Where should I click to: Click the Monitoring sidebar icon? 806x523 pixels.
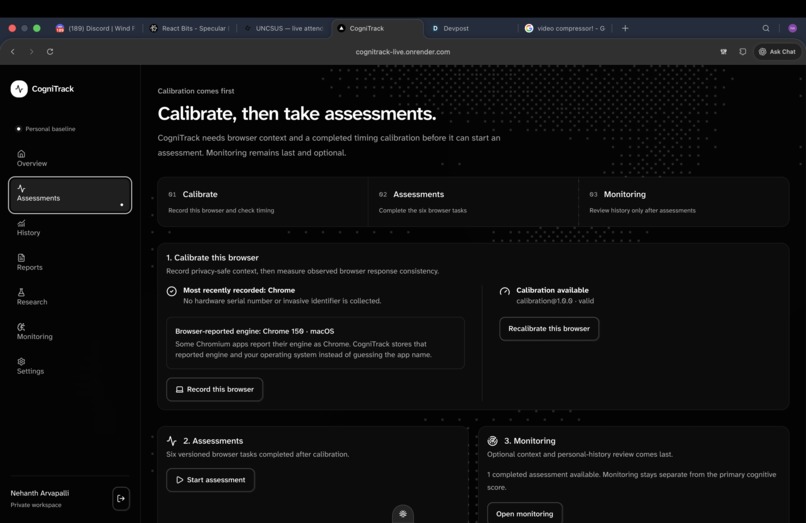[x=21, y=327]
